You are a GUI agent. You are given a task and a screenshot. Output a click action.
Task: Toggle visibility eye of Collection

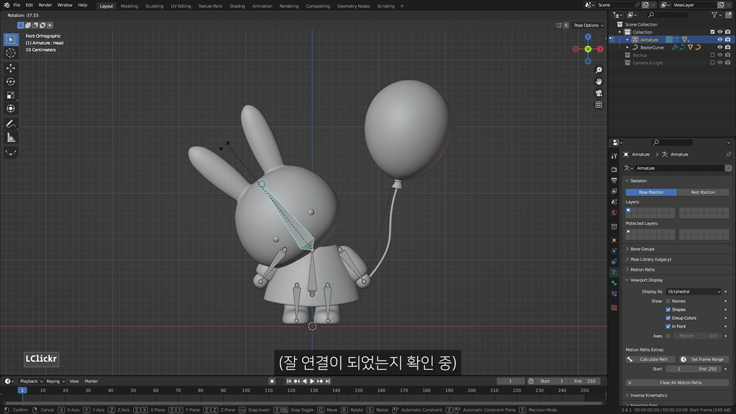(720, 32)
